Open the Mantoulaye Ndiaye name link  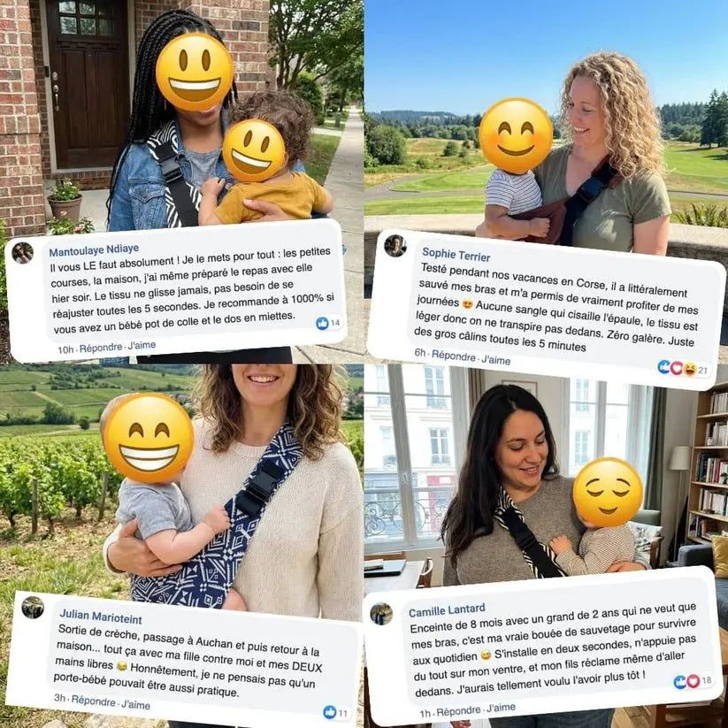pyautogui.click(x=94, y=250)
